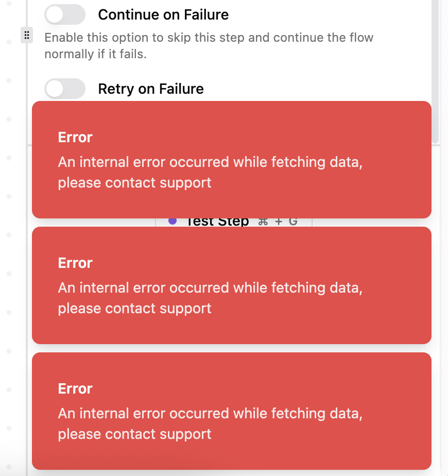
Task: Click the Continue on Failure description text
Action: (x=209, y=45)
